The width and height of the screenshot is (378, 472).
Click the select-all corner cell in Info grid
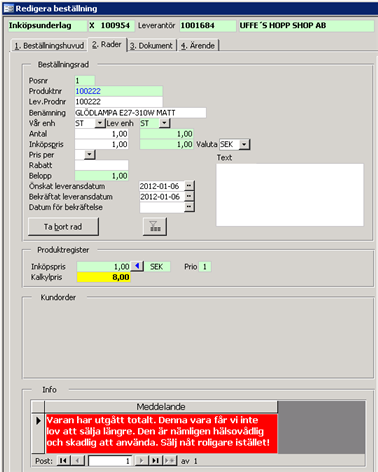[38, 407]
